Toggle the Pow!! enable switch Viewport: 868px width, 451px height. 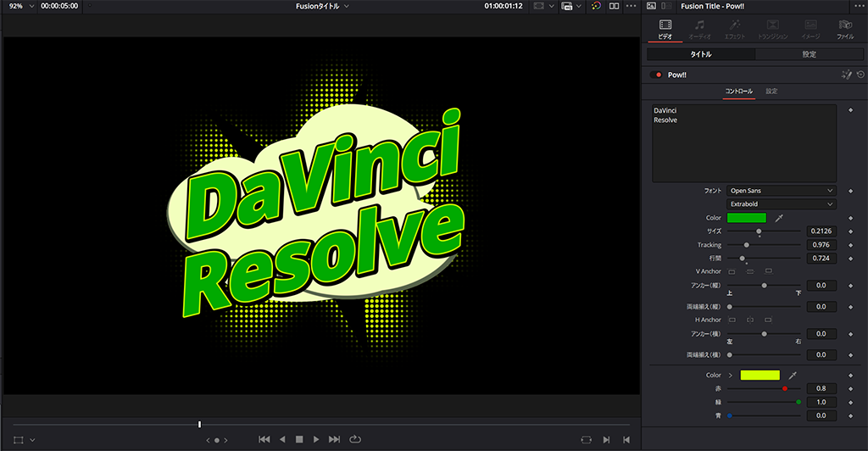click(656, 75)
